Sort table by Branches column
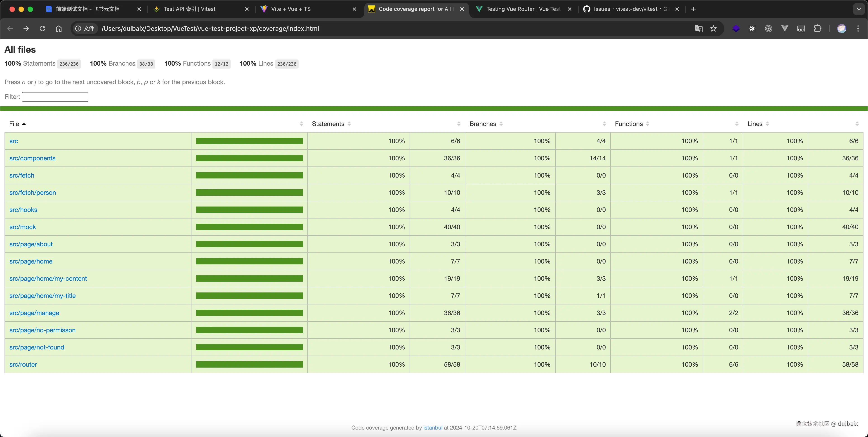The width and height of the screenshot is (868, 437). [x=483, y=124]
